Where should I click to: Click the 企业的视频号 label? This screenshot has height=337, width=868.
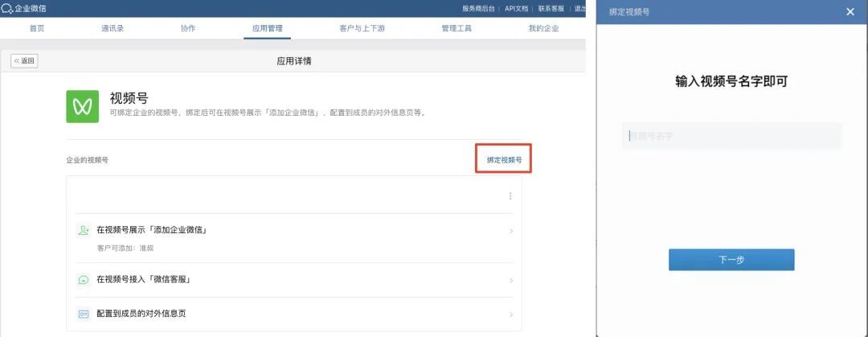coord(88,159)
